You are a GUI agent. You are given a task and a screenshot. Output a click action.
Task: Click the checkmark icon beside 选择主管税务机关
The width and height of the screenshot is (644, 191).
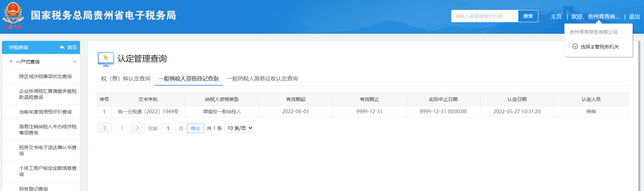point(575,47)
